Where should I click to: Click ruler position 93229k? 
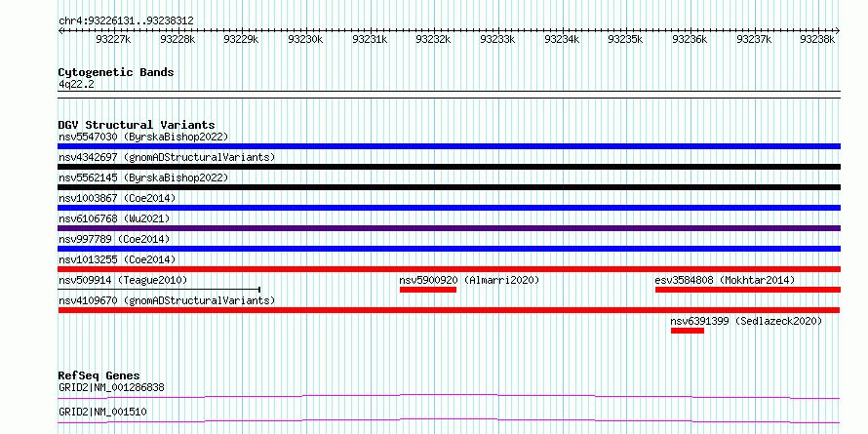pos(241,39)
